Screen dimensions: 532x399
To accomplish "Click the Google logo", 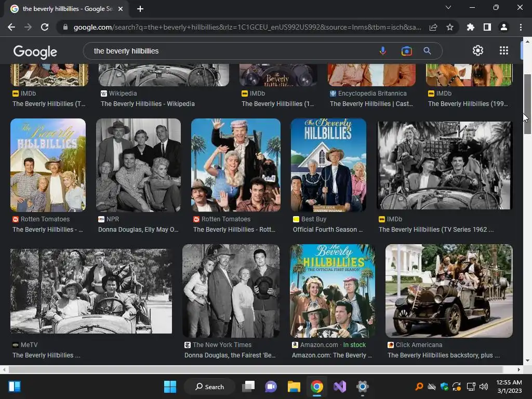I will point(35,51).
